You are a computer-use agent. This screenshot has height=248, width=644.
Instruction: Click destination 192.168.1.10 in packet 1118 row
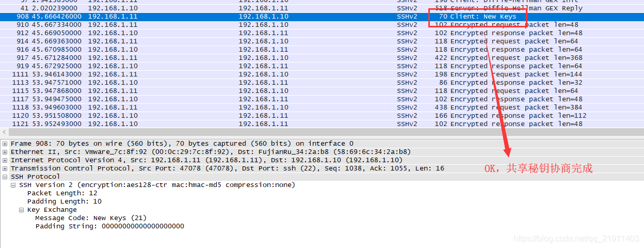tap(263, 107)
